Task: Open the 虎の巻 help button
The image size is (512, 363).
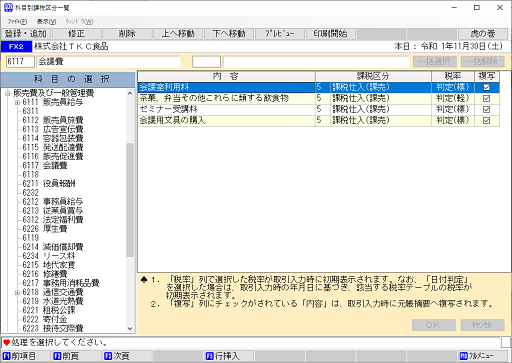Action: pos(483,34)
